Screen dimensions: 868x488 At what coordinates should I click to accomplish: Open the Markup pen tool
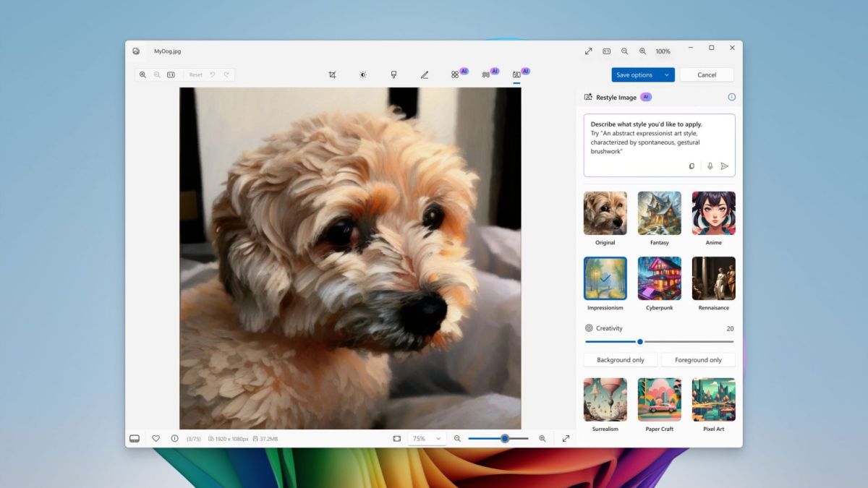tap(425, 74)
